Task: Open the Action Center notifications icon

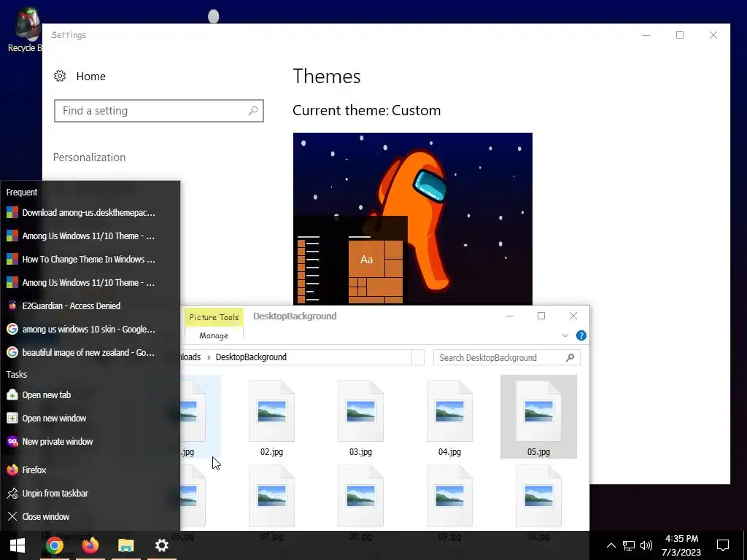Action: (723, 545)
